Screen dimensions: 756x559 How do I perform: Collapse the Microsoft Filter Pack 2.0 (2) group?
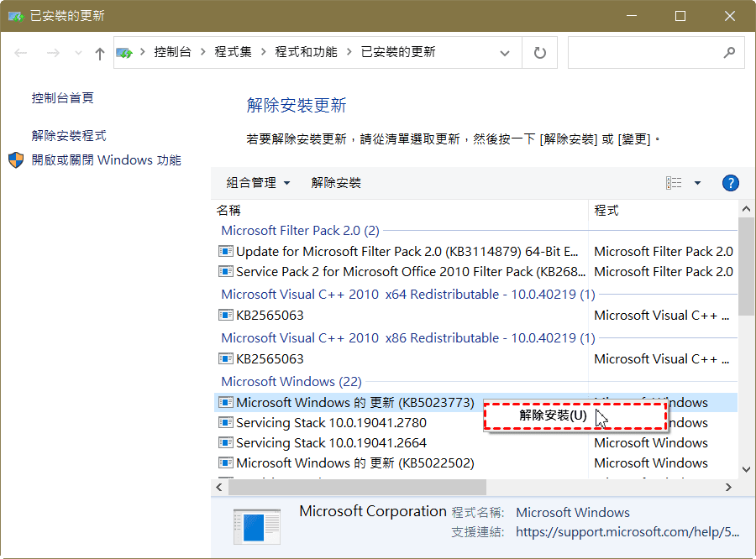(301, 230)
